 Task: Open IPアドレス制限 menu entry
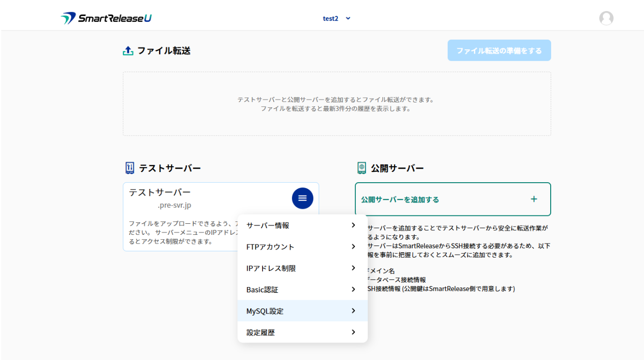click(x=271, y=268)
